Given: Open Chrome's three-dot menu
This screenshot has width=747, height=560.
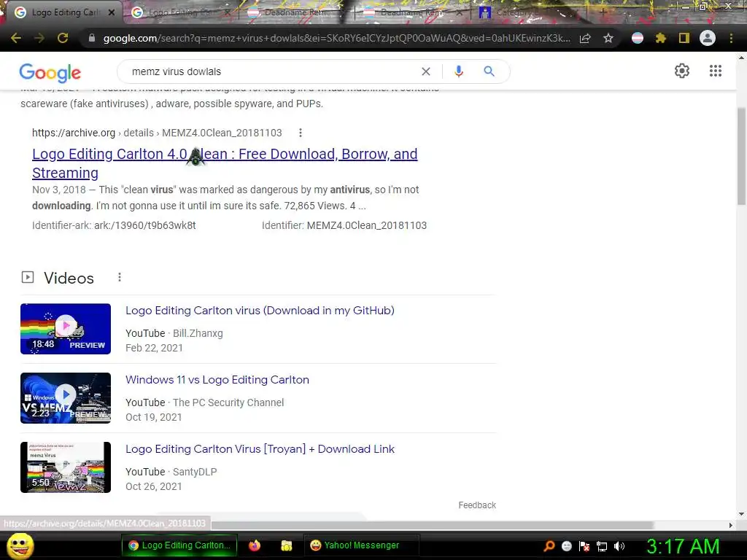Looking at the screenshot, I should tap(731, 38).
